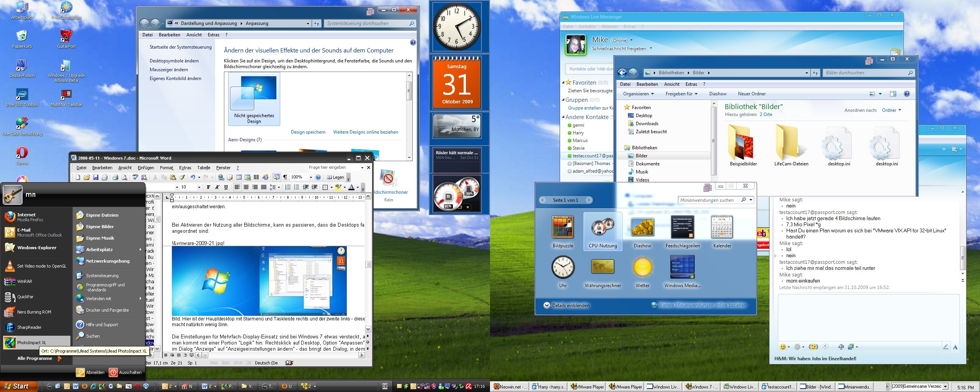Open print preview in the Word toolbar
980x392 pixels.
click(x=124, y=177)
